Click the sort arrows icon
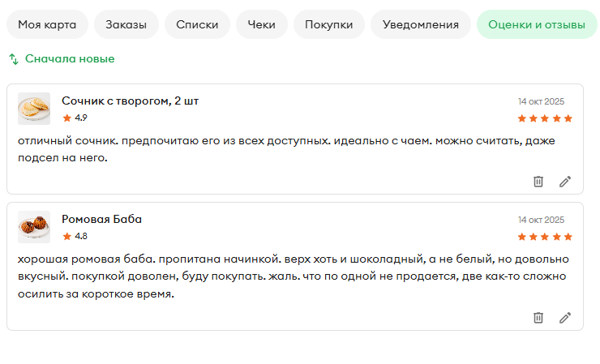600x364 pixels. pyautogui.click(x=14, y=59)
